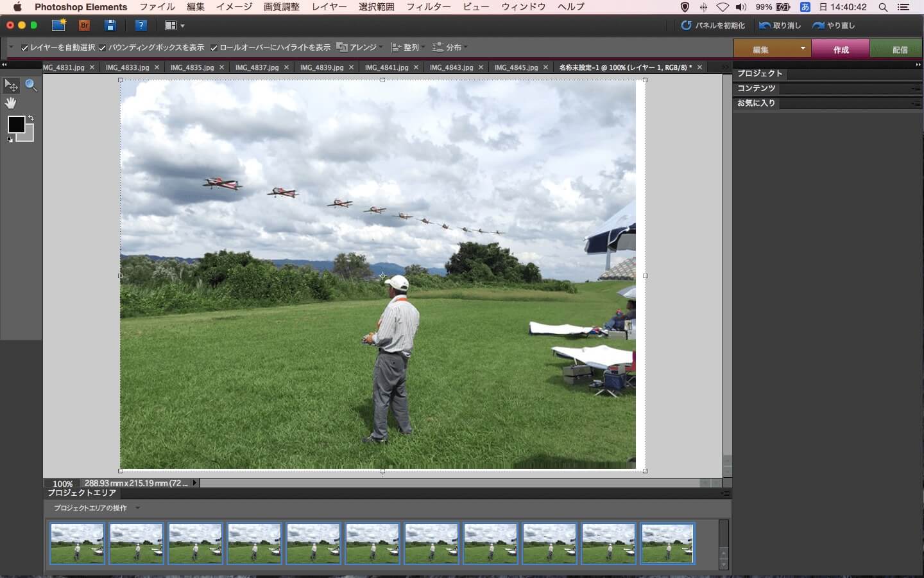Open the Notification Center list icon

click(903, 7)
